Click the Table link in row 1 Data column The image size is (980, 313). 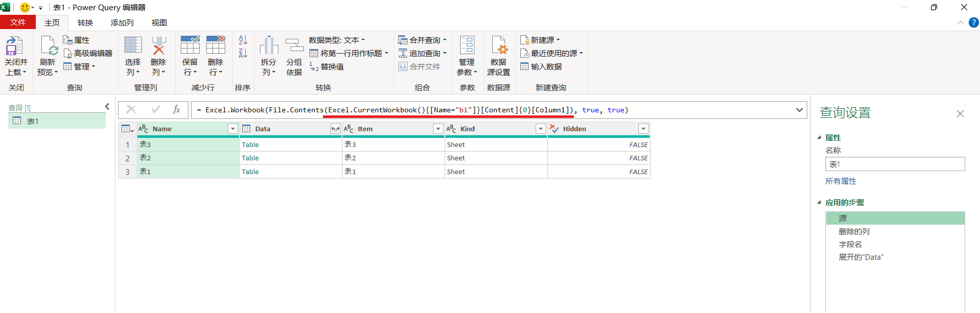point(250,145)
